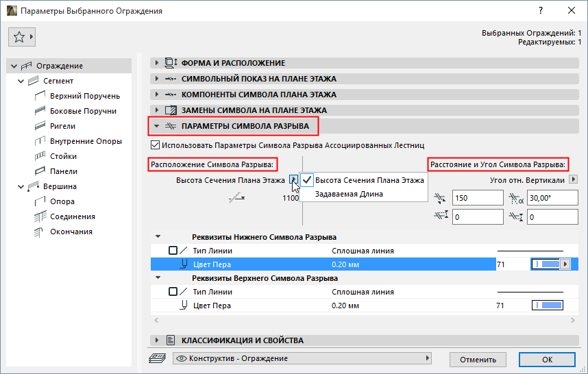This screenshot has height=374, width=588.
Task: Open the help question mark button
Action: [x=541, y=10]
